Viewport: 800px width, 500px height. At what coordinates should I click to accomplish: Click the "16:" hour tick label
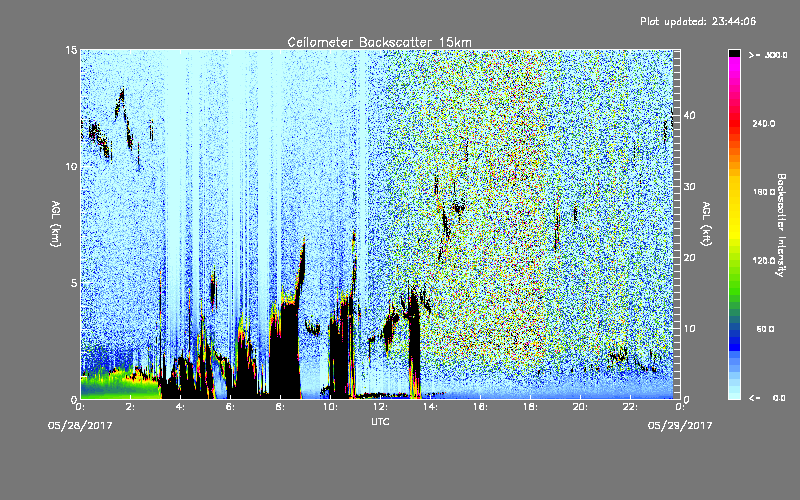click(x=481, y=407)
